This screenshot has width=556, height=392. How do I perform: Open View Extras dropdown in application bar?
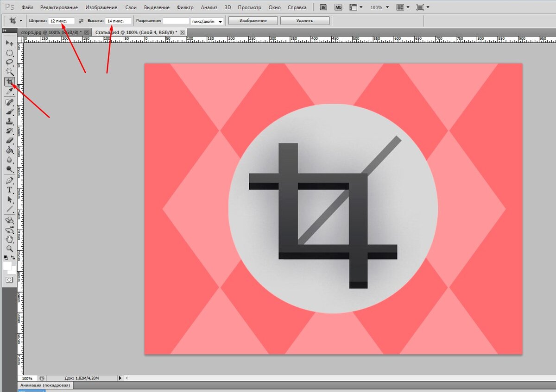tap(356, 7)
